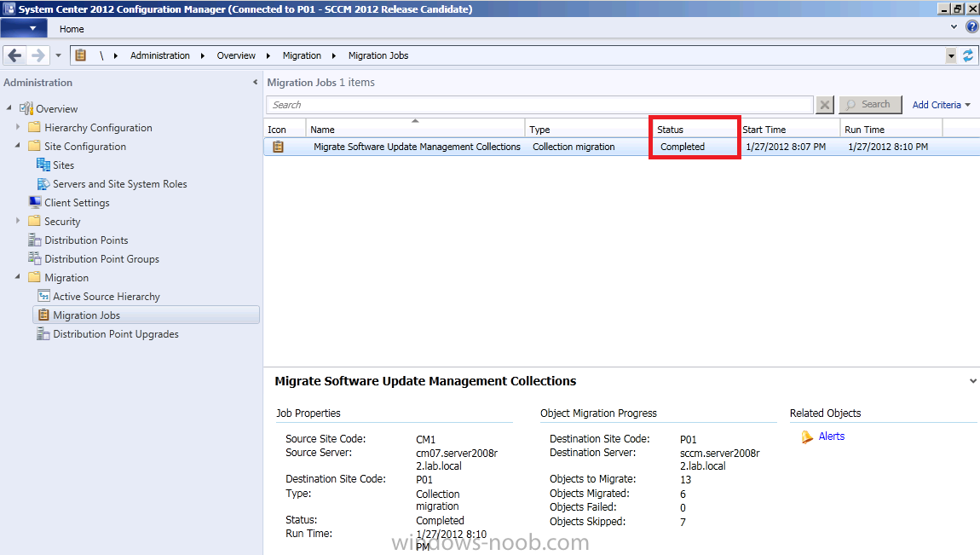980x555 pixels.
Task: Expand the Security tree node
Action: [18, 221]
